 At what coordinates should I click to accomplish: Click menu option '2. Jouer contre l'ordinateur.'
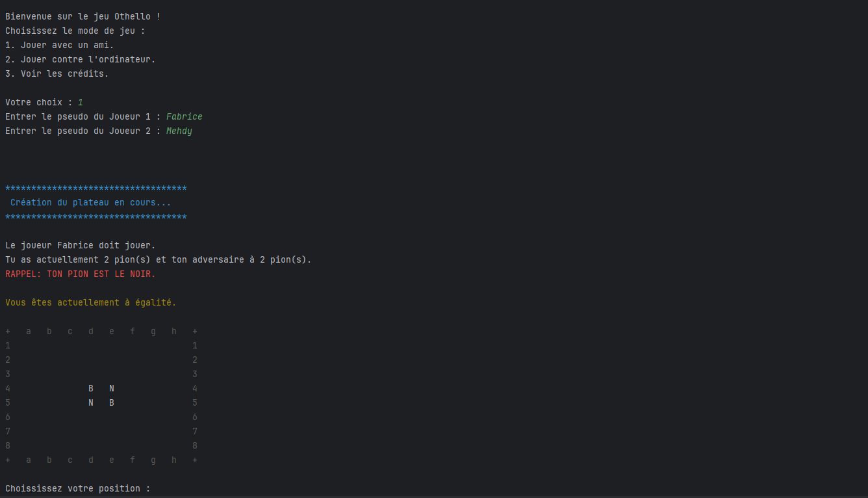pyautogui.click(x=81, y=59)
